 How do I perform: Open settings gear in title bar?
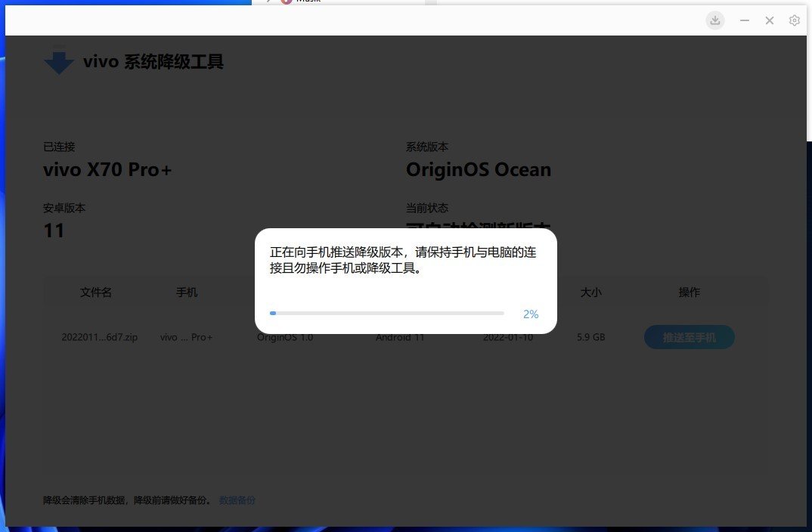click(795, 20)
